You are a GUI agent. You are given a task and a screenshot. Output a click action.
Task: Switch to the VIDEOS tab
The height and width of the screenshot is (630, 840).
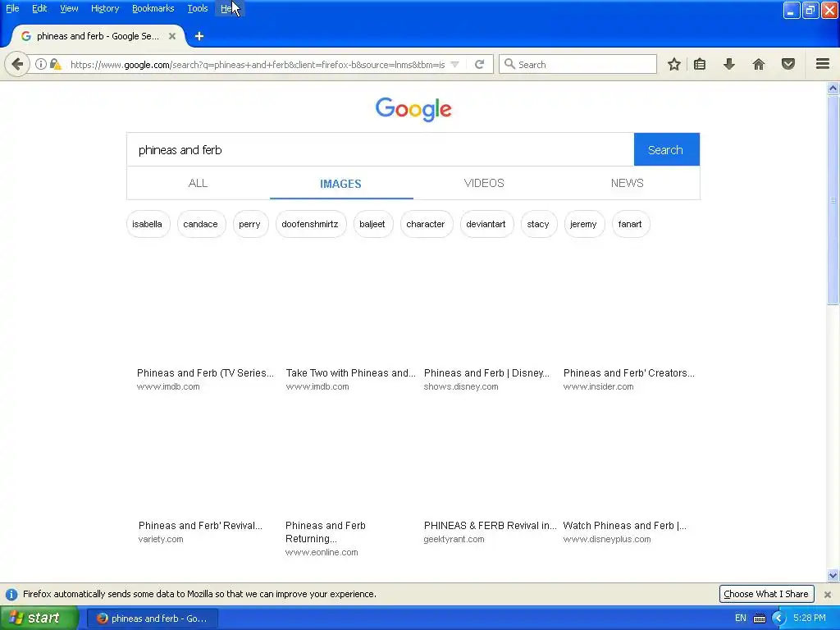484,183
